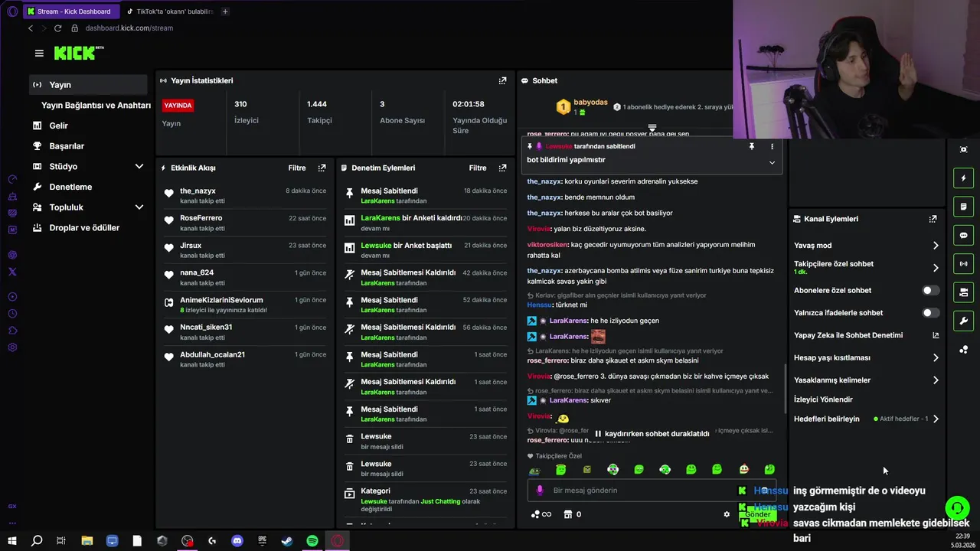Expand the pinned message down arrow
The image size is (980, 551).
(772, 162)
